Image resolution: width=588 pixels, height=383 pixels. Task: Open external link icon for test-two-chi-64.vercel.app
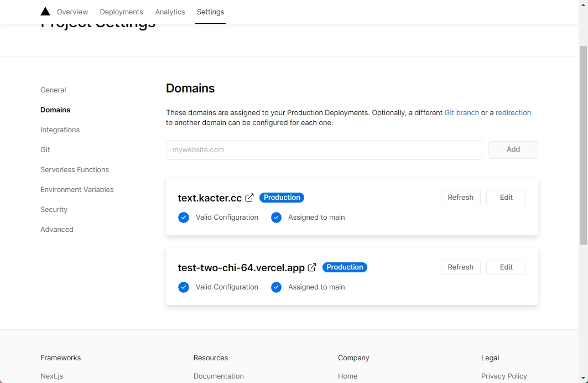[x=312, y=267]
